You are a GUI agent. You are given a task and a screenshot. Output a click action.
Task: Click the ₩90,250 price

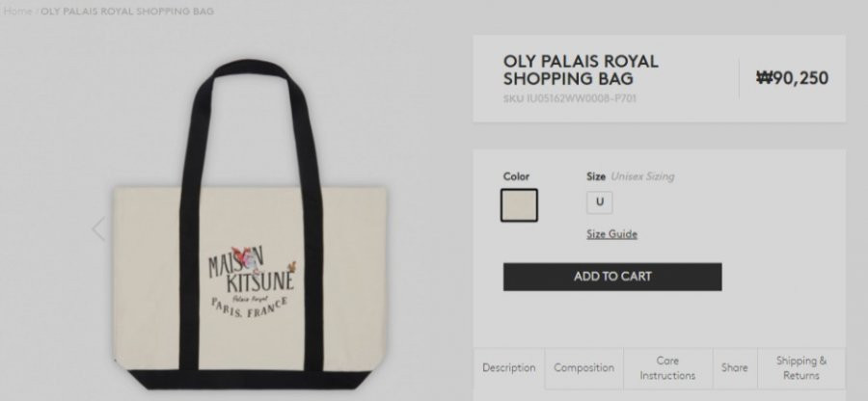[792, 78]
